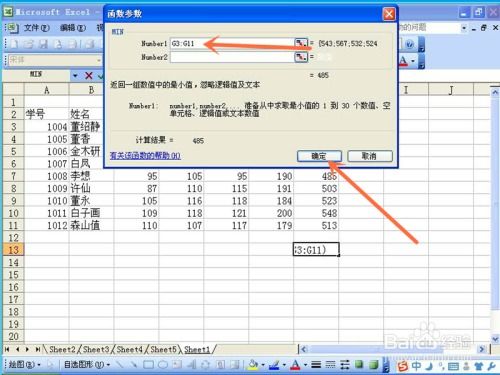The image size is (500, 375).
Task: Click the drawing toolbar Font Color A icon
Action: click(x=295, y=365)
